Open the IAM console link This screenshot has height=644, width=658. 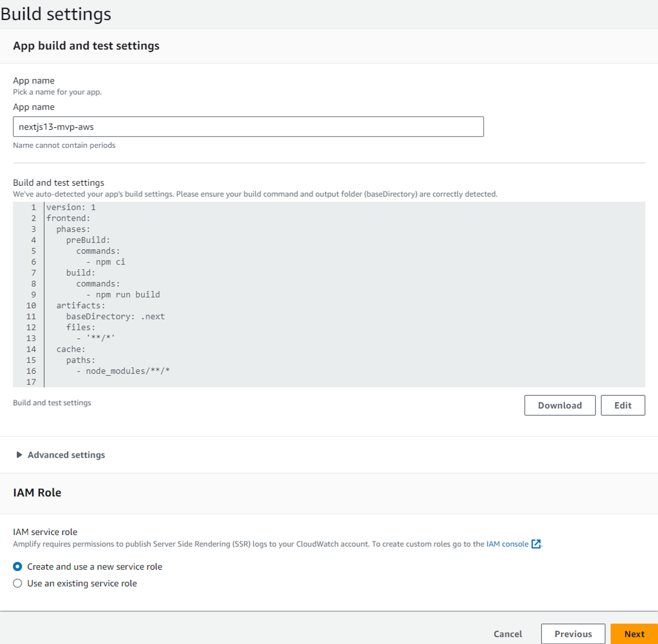[x=507, y=544]
